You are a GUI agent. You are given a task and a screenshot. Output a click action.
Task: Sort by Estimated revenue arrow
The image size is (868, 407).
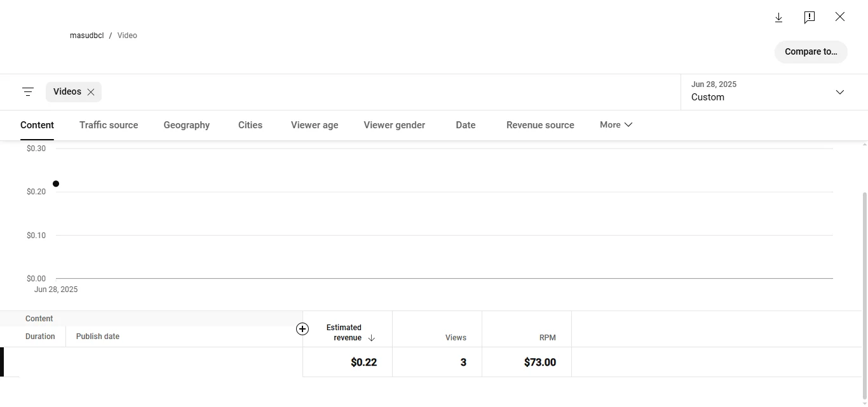(372, 338)
